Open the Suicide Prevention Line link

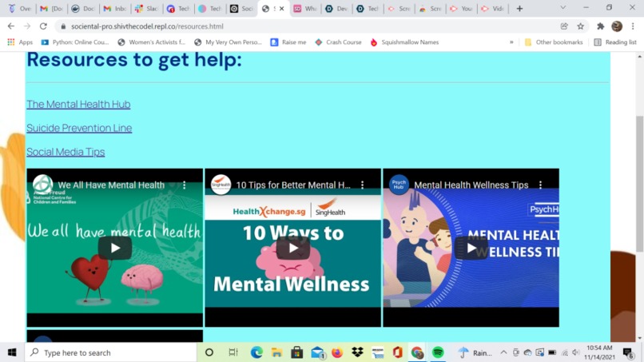pos(79,128)
